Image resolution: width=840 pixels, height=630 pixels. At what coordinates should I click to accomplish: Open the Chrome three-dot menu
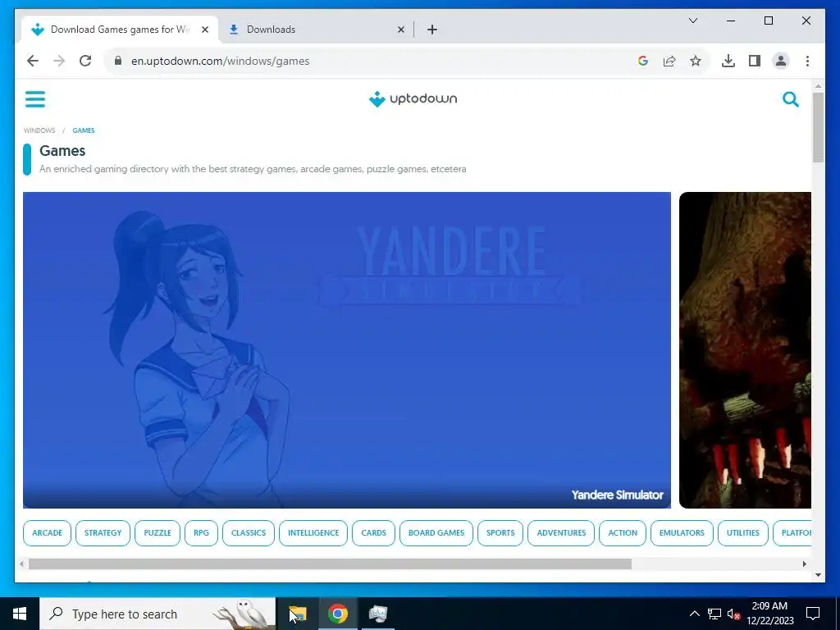807,61
